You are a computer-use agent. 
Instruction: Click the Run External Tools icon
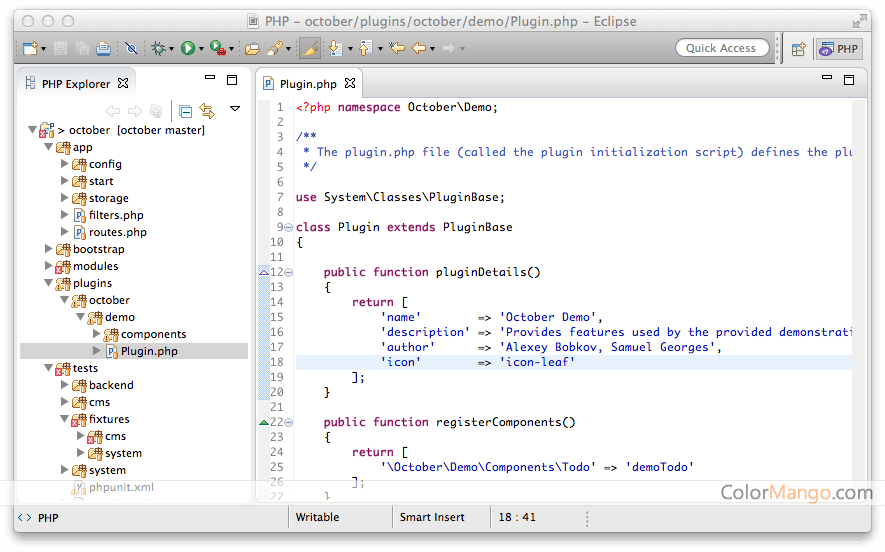[x=217, y=48]
